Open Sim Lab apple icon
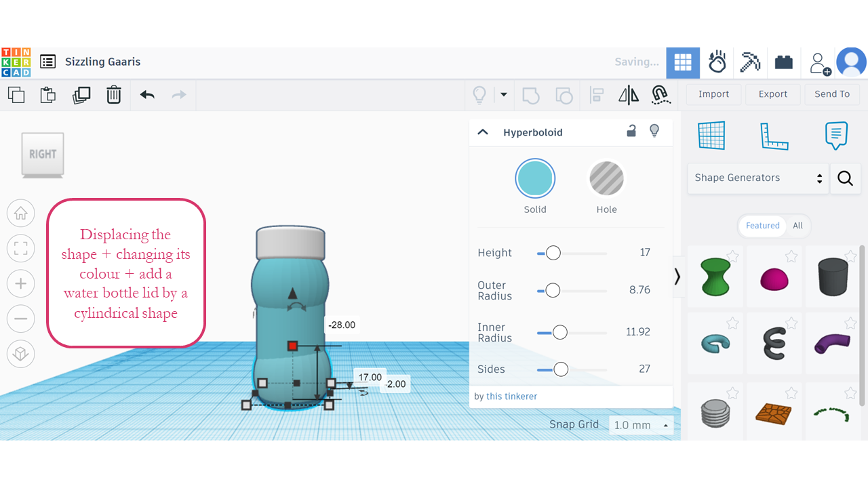The width and height of the screenshot is (868, 488). tap(717, 62)
